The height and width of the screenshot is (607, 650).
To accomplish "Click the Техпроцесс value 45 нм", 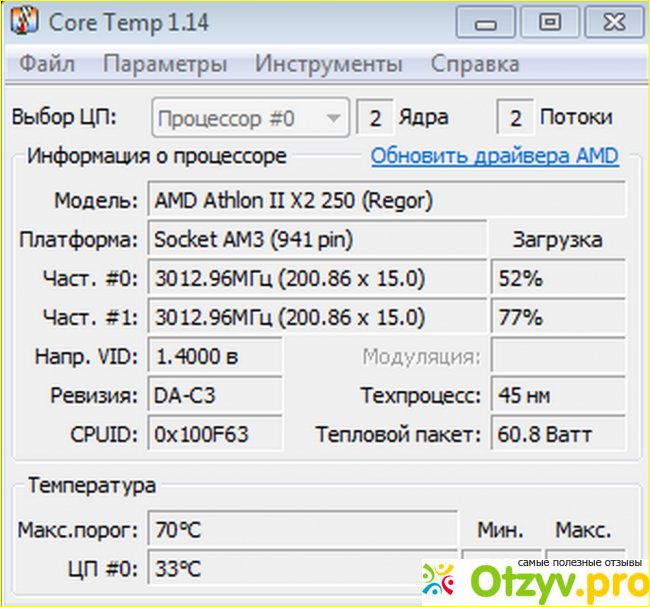I will (558, 395).
